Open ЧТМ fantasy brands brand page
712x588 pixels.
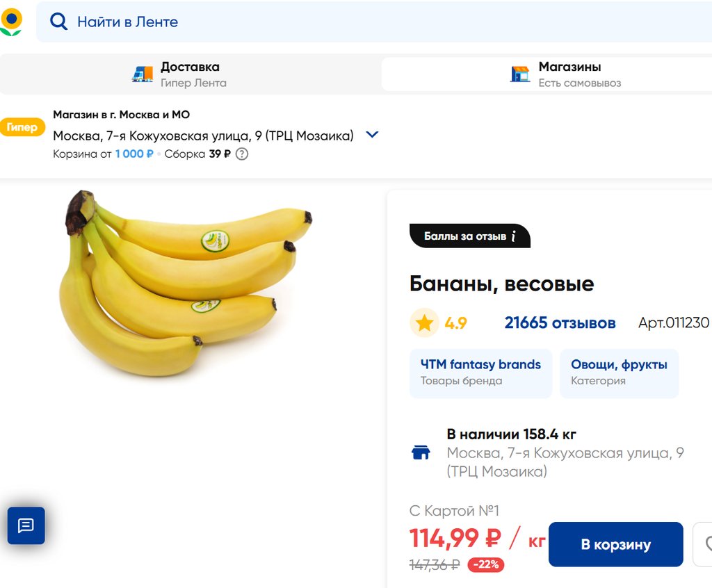pyautogui.click(x=480, y=373)
